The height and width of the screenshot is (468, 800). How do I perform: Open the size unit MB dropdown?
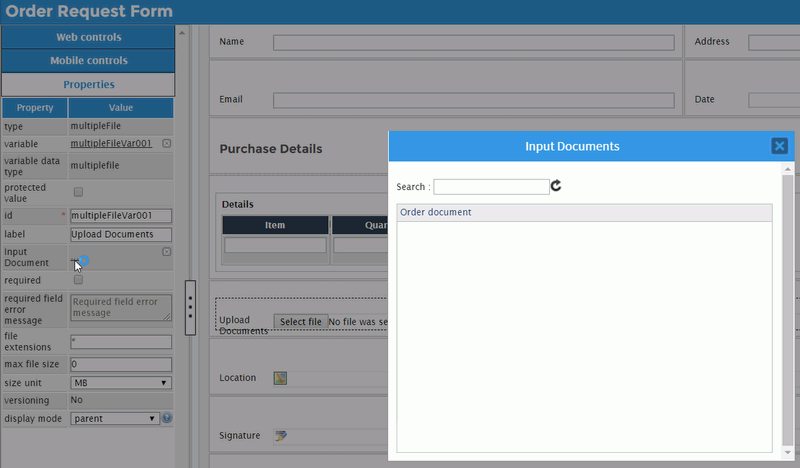(x=120, y=382)
